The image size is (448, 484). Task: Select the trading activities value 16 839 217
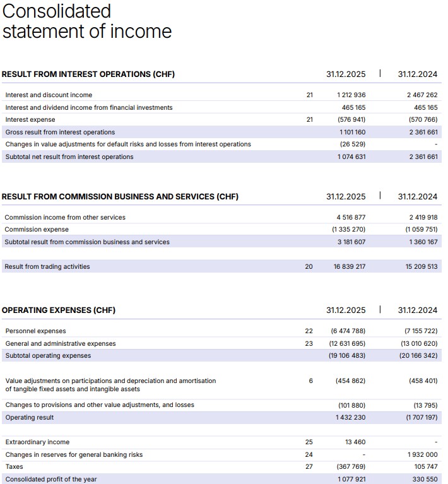click(350, 266)
